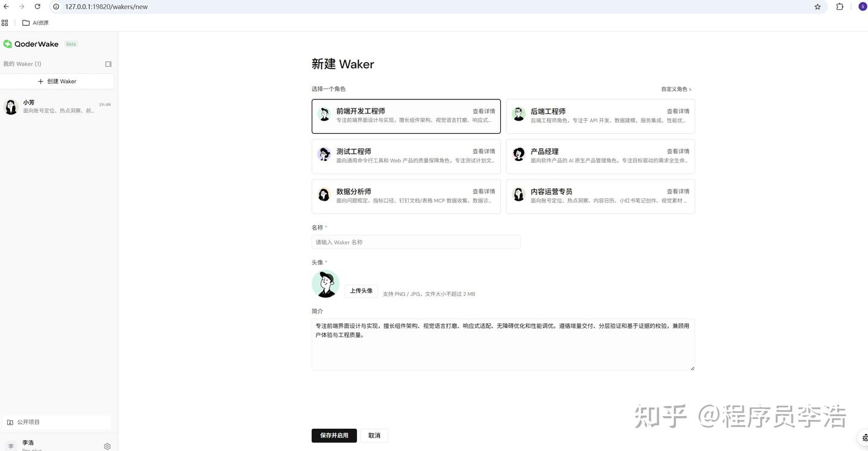
Task: Select the 产品经理 role card
Action: [600, 156]
